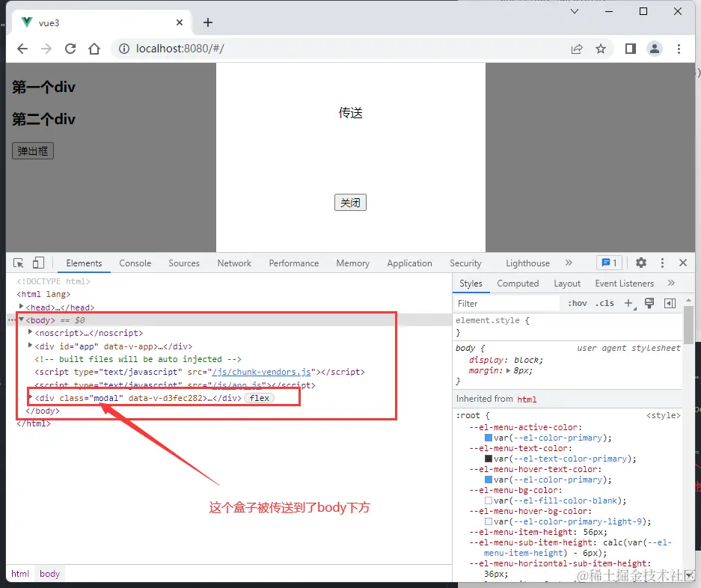Viewport: 701px width, 588px height.
Task: Open the Memory tab
Action: (352, 263)
